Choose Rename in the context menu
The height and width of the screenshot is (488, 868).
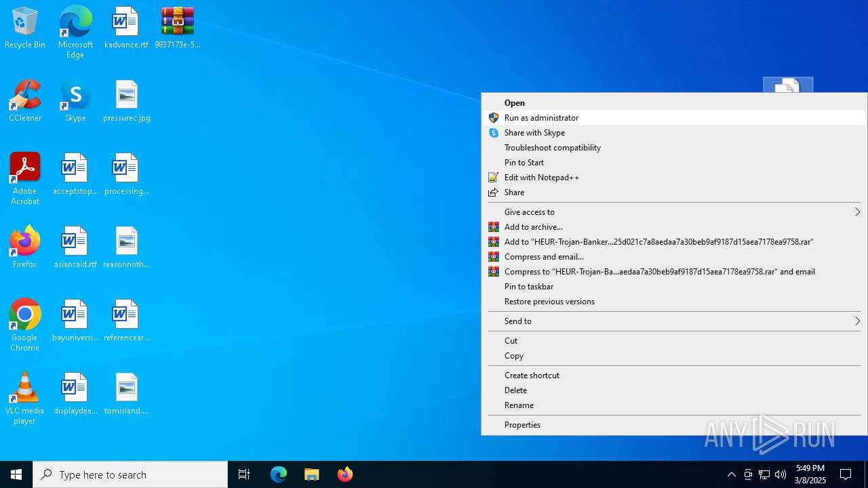[674, 405]
